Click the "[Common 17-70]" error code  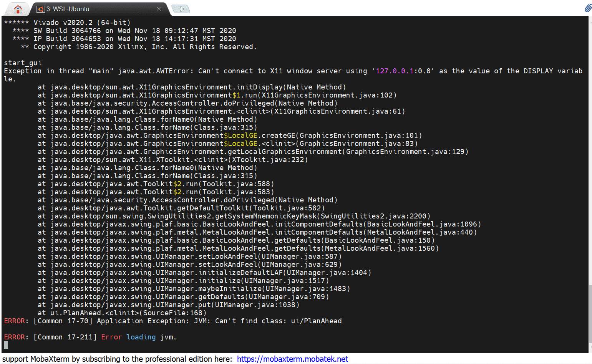[x=63, y=321]
